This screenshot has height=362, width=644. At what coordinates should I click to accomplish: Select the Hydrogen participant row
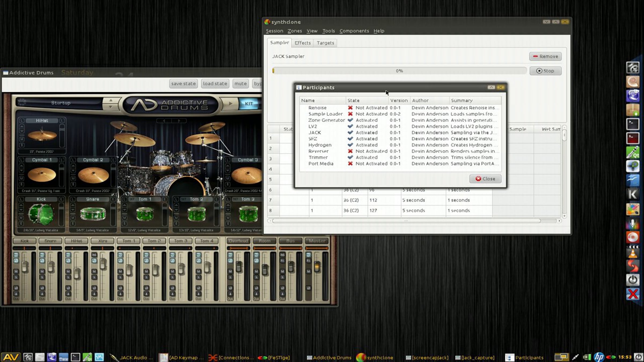click(x=400, y=145)
